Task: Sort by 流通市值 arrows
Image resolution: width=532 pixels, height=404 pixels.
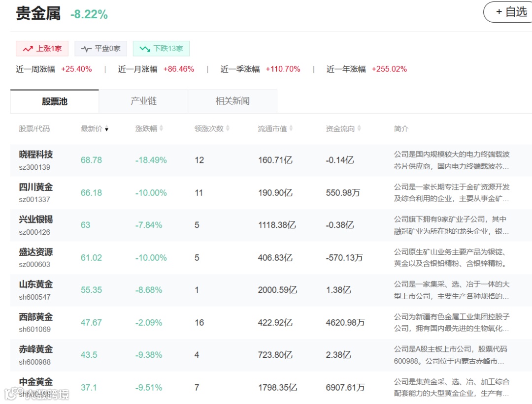Action: pos(291,128)
